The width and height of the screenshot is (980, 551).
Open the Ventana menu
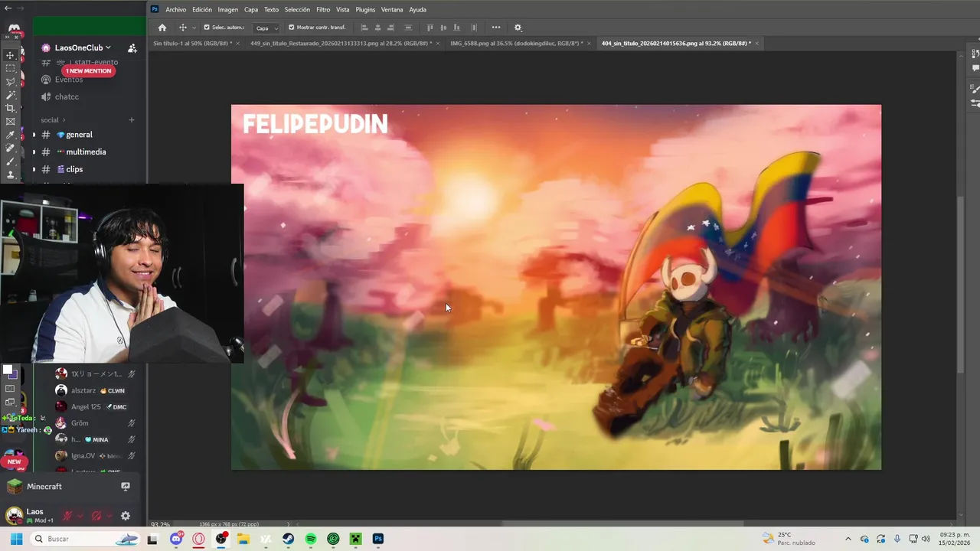click(x=392, y=9)
